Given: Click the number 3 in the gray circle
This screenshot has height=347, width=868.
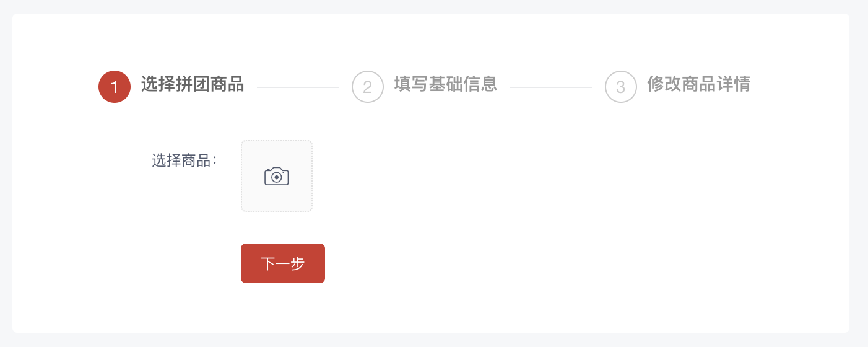Looking at the screenshot, I should pyautogui.click(x=621, y=87).
